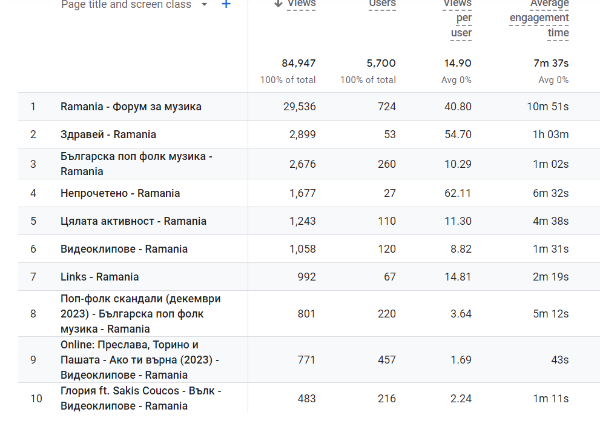Click views per user cell 2.24

(461, 398)
